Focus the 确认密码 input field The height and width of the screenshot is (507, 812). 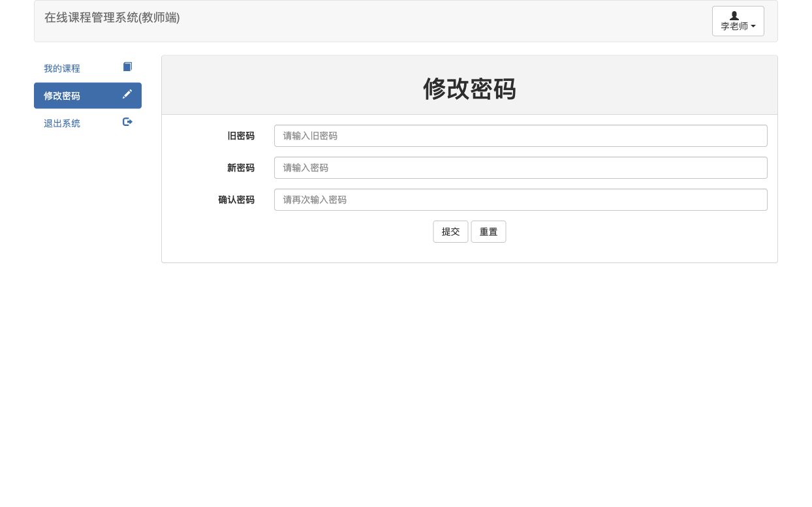[x=520, y=200]
